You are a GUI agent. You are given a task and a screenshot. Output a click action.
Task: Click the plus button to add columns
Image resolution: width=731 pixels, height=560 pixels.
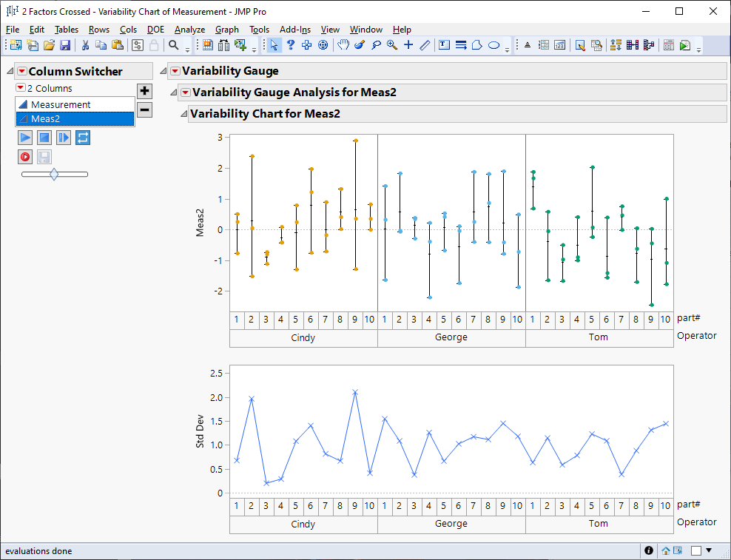click(145, 91)
